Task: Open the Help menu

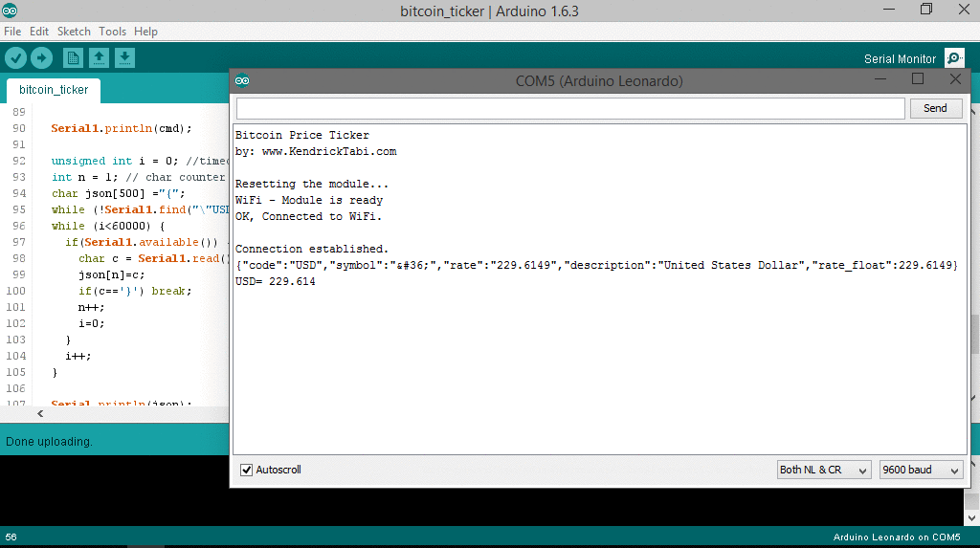Action: [145, 32]
